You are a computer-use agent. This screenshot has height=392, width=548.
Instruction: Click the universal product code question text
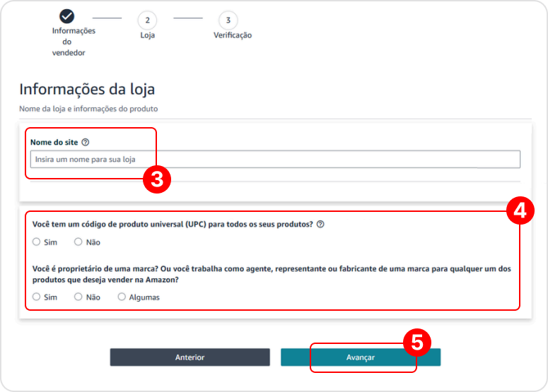[173, 224]
